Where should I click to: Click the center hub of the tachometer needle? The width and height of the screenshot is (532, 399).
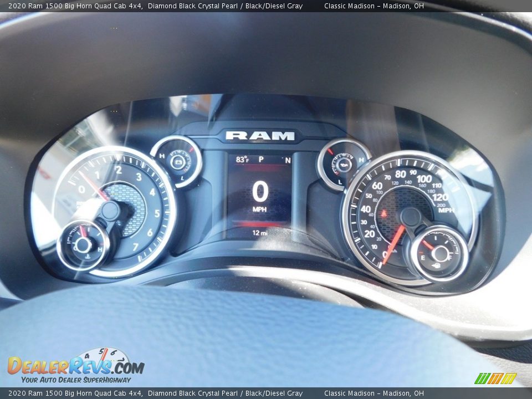click(x=110, y=211)
